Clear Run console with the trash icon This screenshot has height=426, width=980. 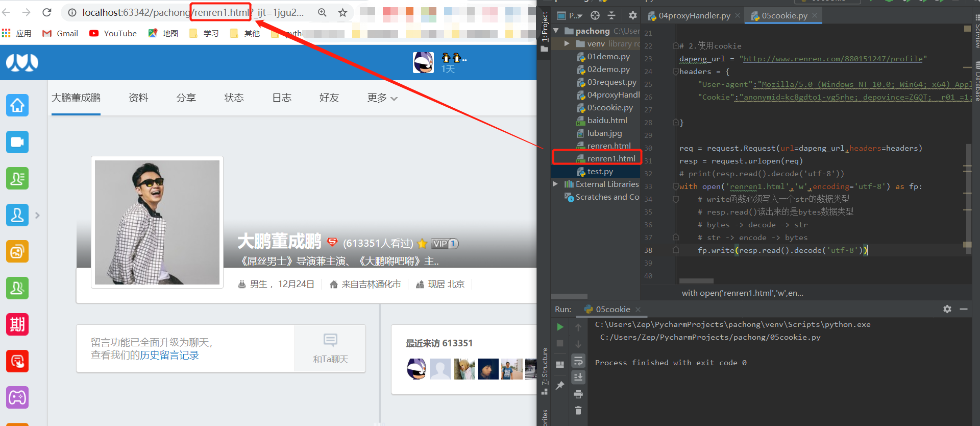pos(578,410)
